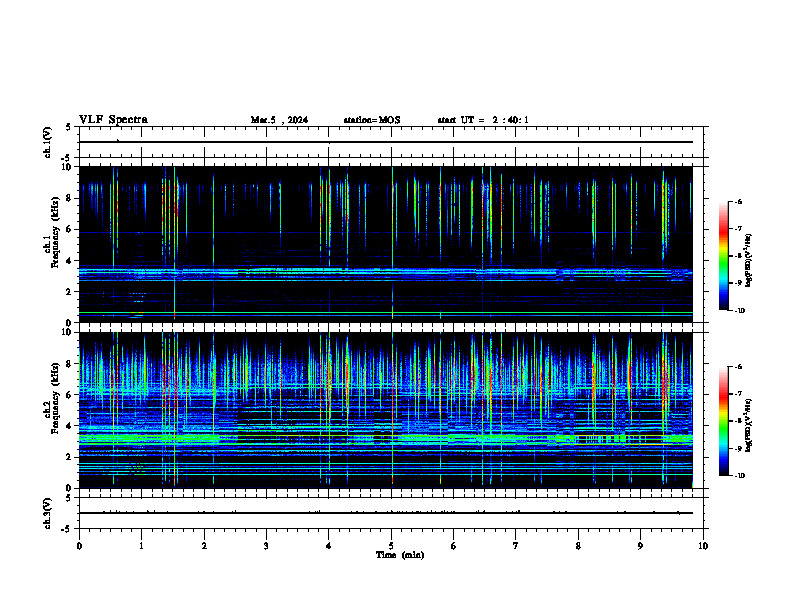Click the "station=MOS" header label
Viewport: 792px width, 612px height.
372,120
